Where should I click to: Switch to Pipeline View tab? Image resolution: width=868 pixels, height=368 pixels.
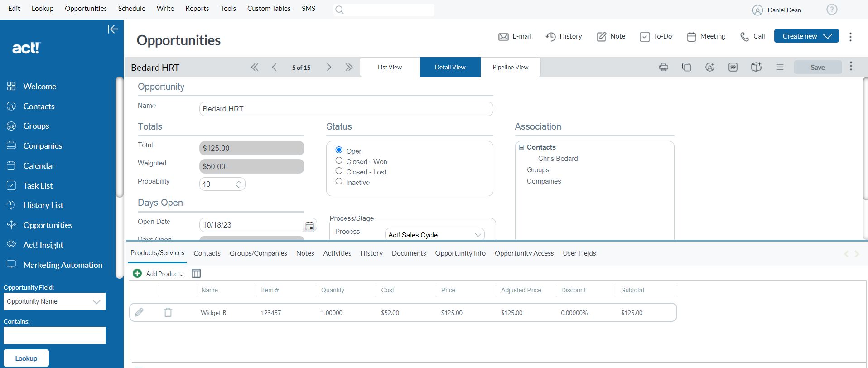coord(511,67)
